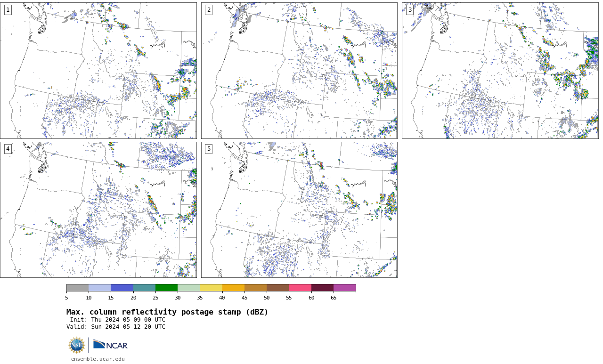Click the NCAR logo
Viewport: 603px width, 364px height.
click(x=110, y=345)
